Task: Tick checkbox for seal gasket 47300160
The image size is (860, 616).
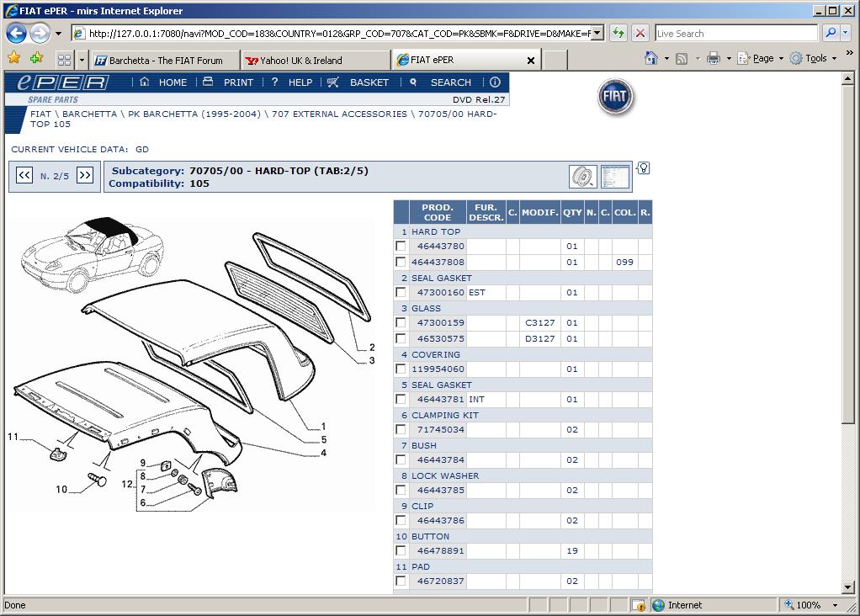Action: [401, 292]
